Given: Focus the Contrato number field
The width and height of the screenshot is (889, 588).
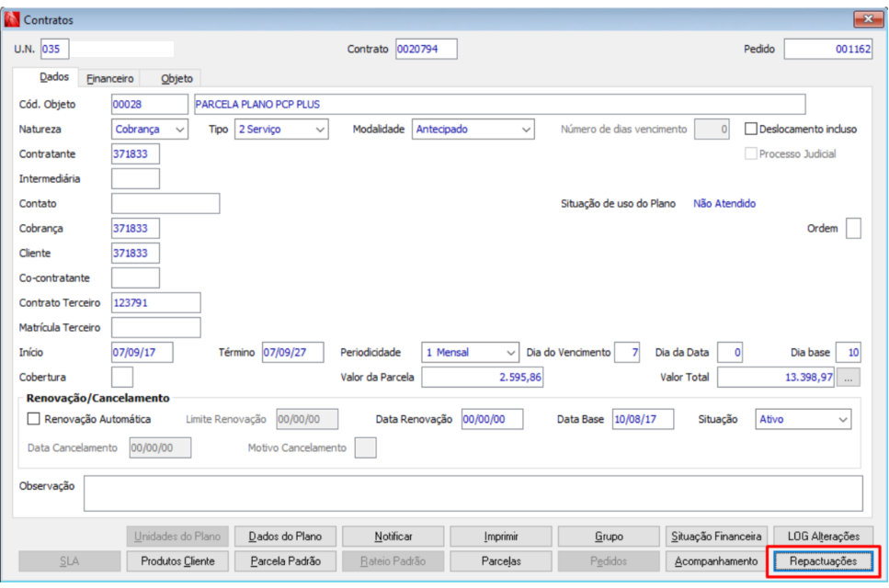Looking at the screenshot, I should (x=427, y=49).
